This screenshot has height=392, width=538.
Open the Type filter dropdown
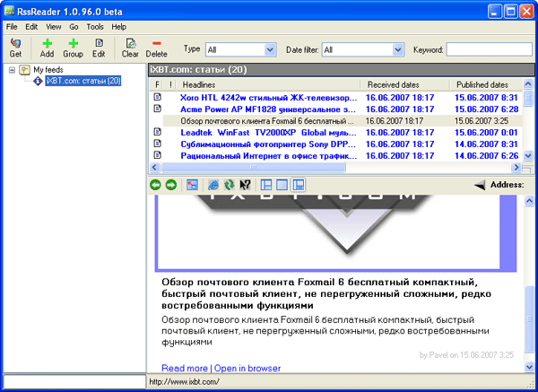pos(270,49)
